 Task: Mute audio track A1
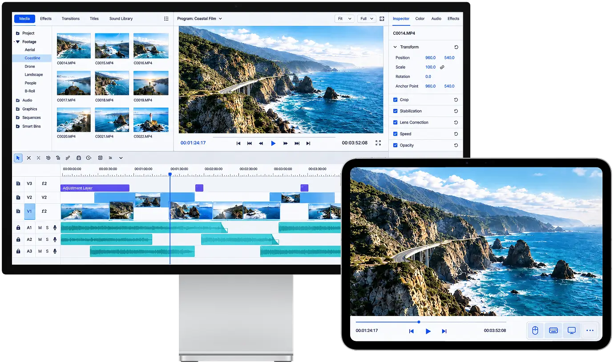point(40,228)
